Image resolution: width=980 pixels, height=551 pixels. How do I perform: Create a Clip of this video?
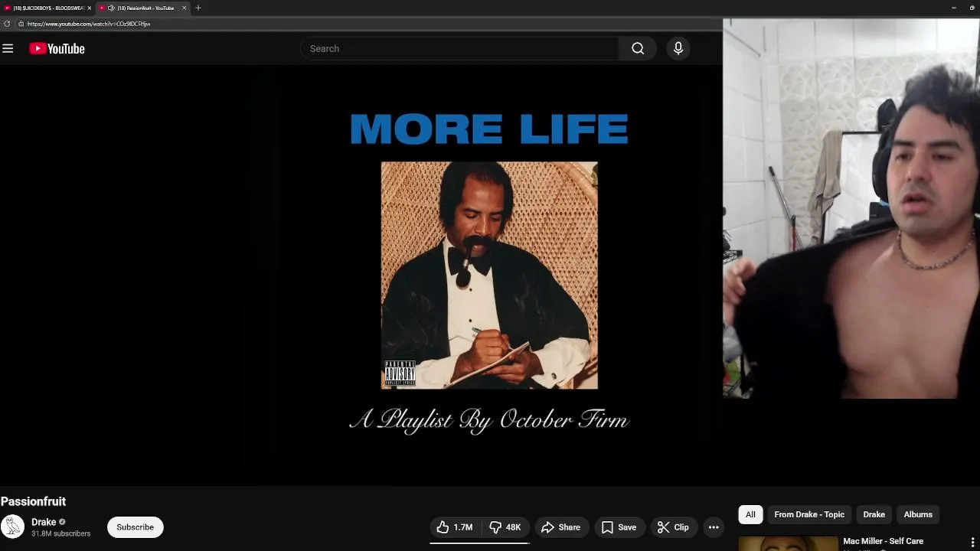tap(673, 527)
